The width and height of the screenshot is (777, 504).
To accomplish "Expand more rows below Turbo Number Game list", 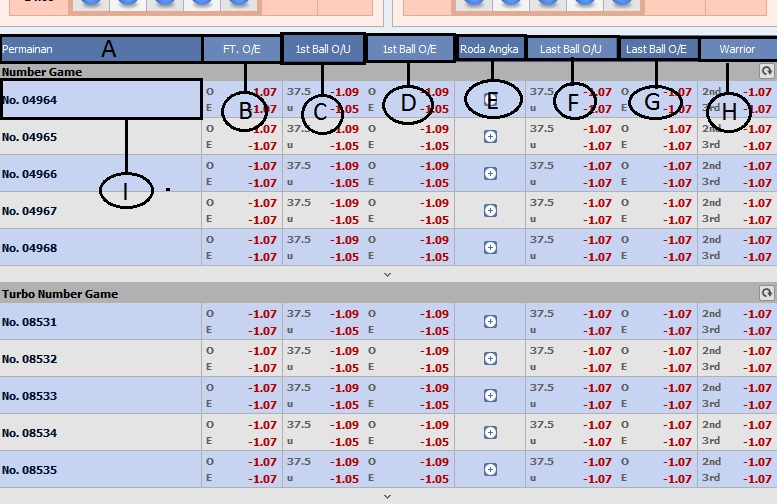I will coord(388,496).
